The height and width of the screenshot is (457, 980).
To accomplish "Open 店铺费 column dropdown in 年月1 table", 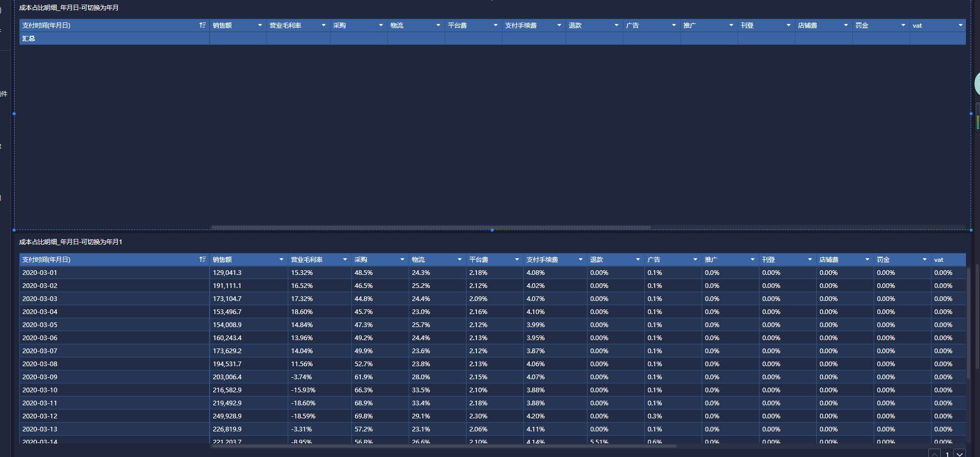I will [867, 259].
